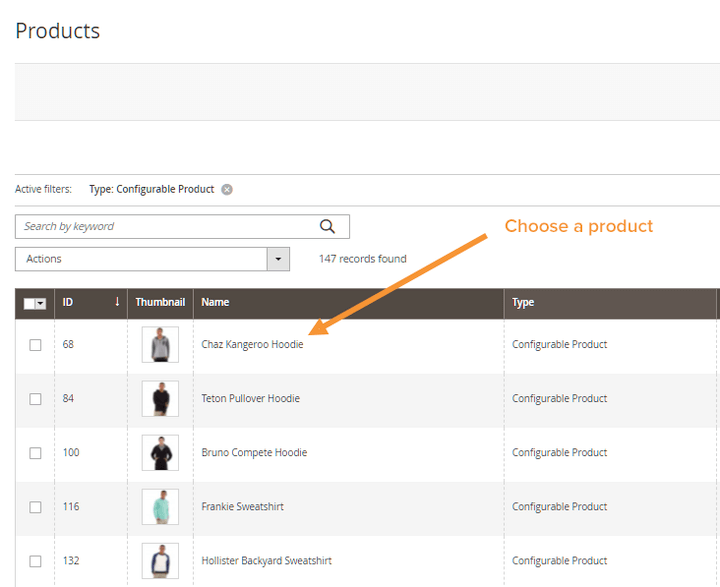Open the Chaz Kangeroo Hoodie thumbnail

160,345
